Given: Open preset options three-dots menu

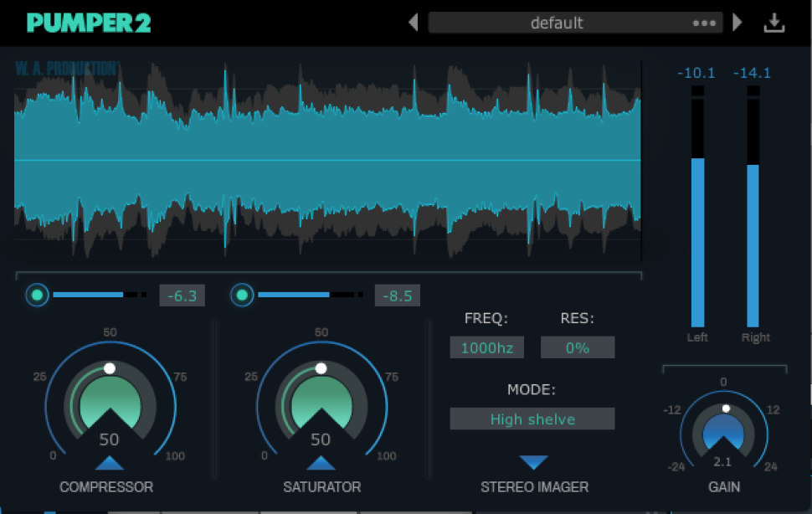Looking at the screenshot, I should pos(704,23).
